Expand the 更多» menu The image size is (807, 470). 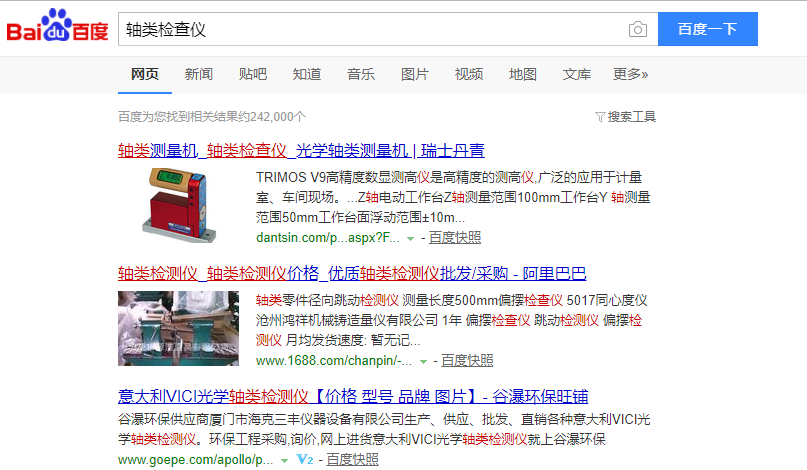click(630, 75)
